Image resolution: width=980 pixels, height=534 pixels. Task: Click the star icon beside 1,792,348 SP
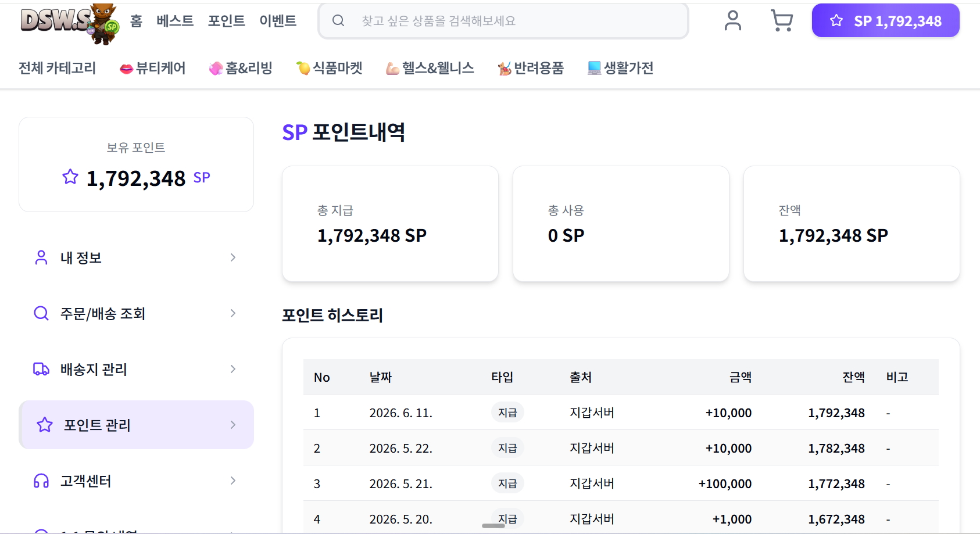pos(70,177)
